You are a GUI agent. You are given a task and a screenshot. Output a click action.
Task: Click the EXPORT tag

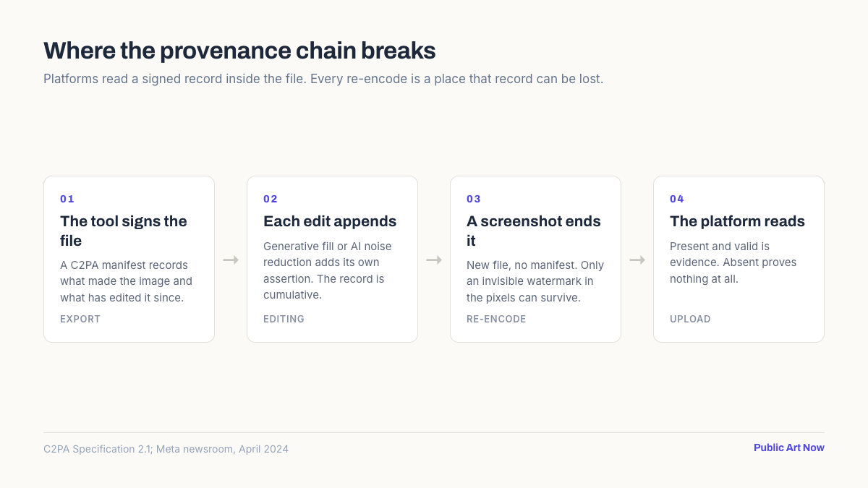pos(80,319)
